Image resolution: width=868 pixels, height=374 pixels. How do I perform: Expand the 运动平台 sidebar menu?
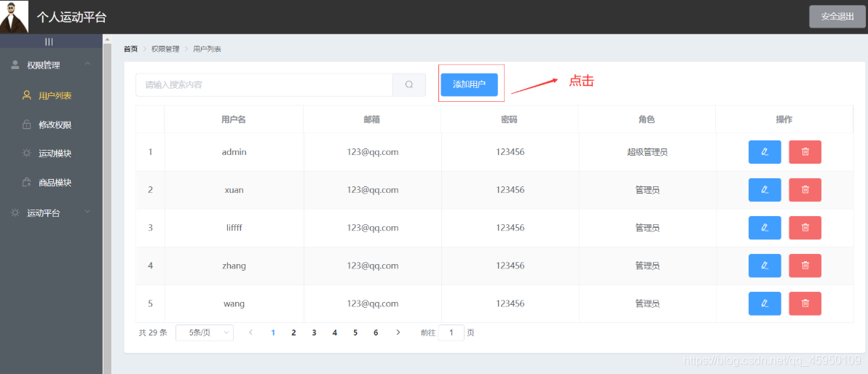click(52, 212)
